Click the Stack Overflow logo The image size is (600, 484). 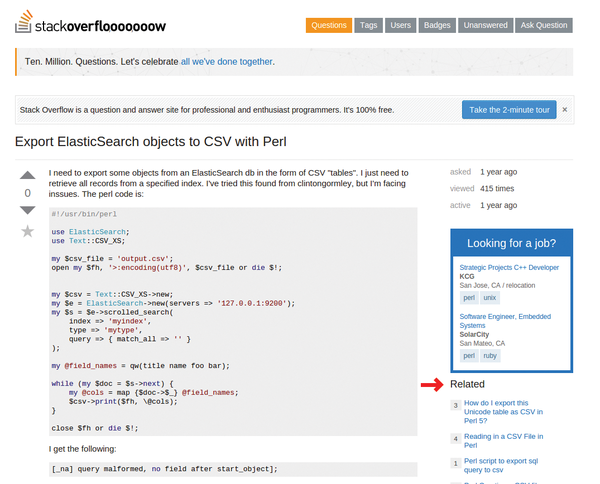tap(90, 23)
